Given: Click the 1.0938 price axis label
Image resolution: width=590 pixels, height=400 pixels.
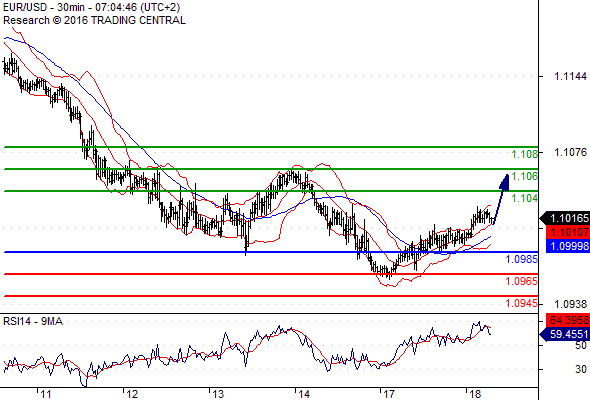Looking at the screenshot, I should [x=570, y=304].
